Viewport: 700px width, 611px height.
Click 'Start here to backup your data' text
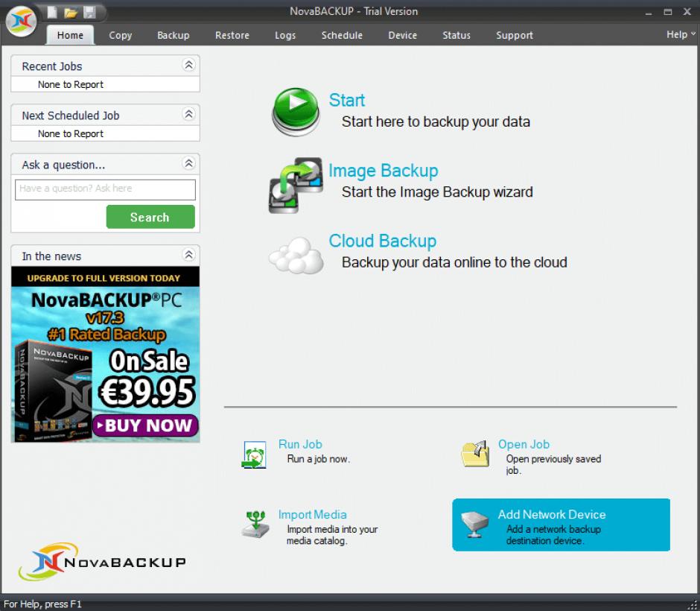[x=436, y=122]
